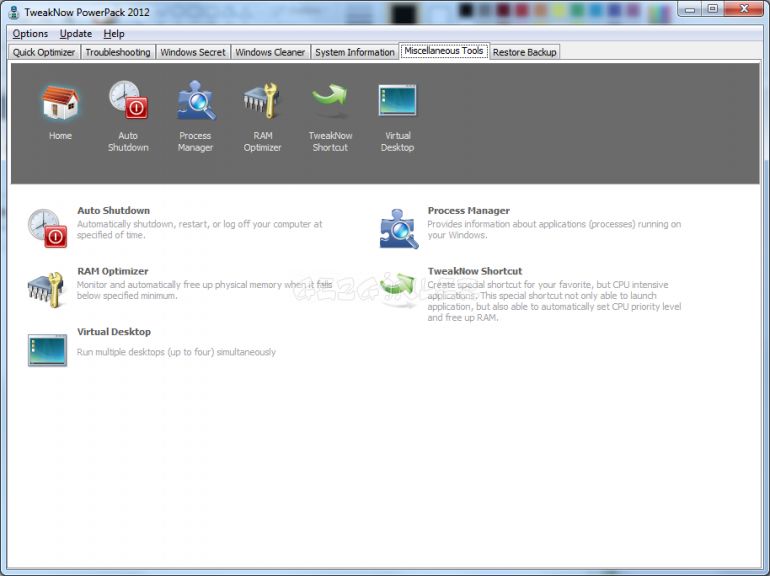The width and height of the screenshot is (770, 576).
Task: Open the Update menu
Action: pyautogui.click(x=76, y=34)
